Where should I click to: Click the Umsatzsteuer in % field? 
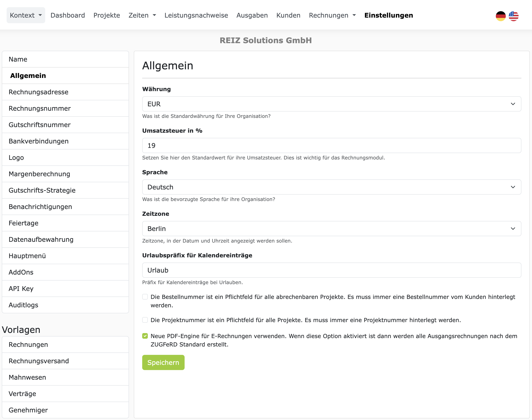[331, 146]
